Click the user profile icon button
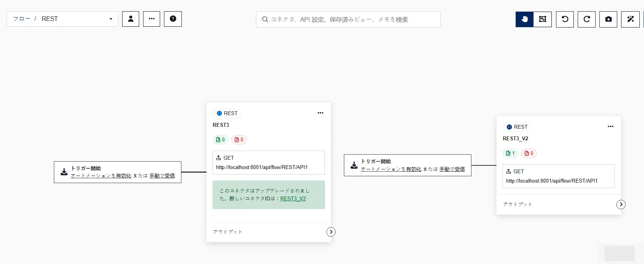Image resolution: width=644 pixels, height=264 pixels. click(131, 19)
